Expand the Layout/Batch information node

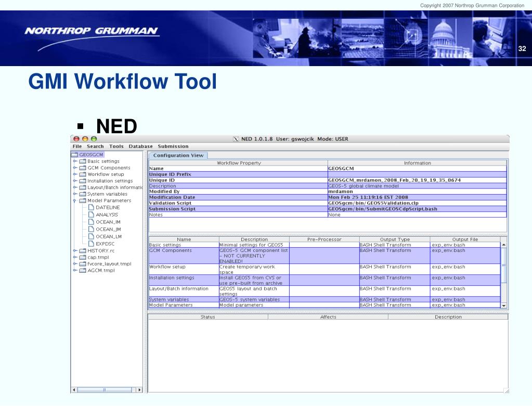75,187
